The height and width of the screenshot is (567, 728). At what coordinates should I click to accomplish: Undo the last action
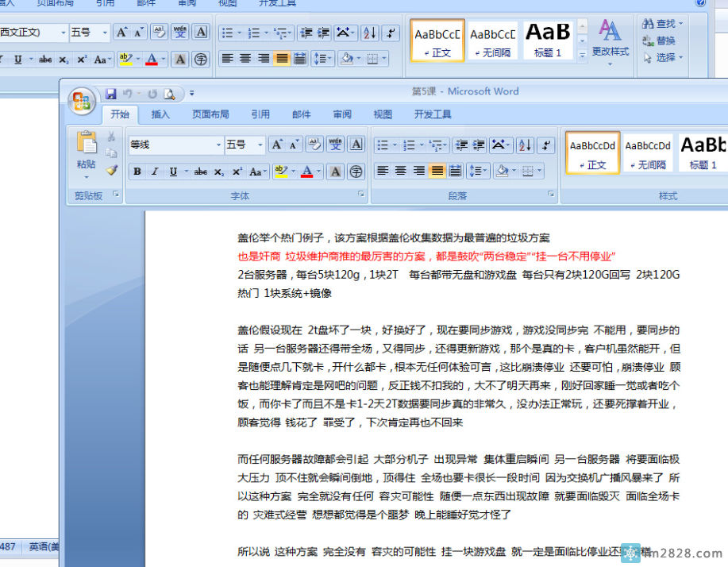(127, 93)
